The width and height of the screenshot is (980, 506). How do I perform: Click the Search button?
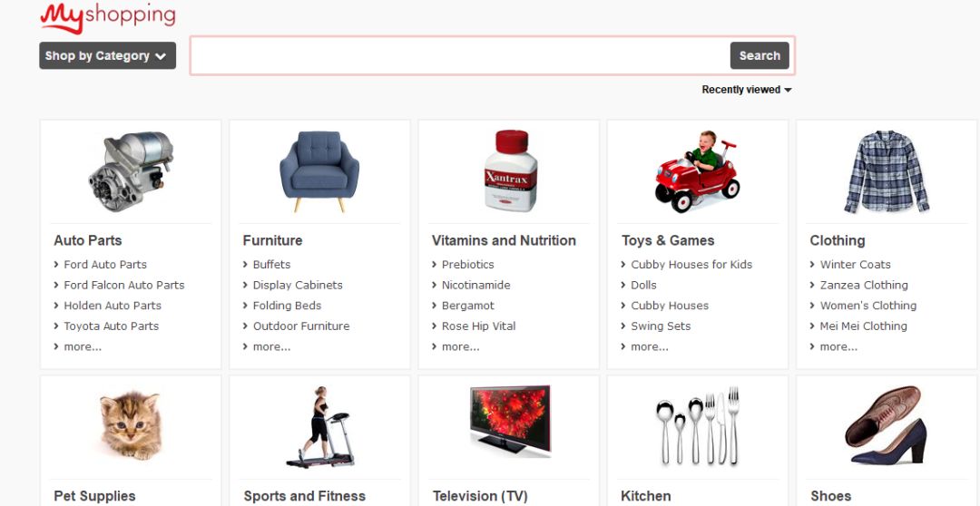click(759, 55)
